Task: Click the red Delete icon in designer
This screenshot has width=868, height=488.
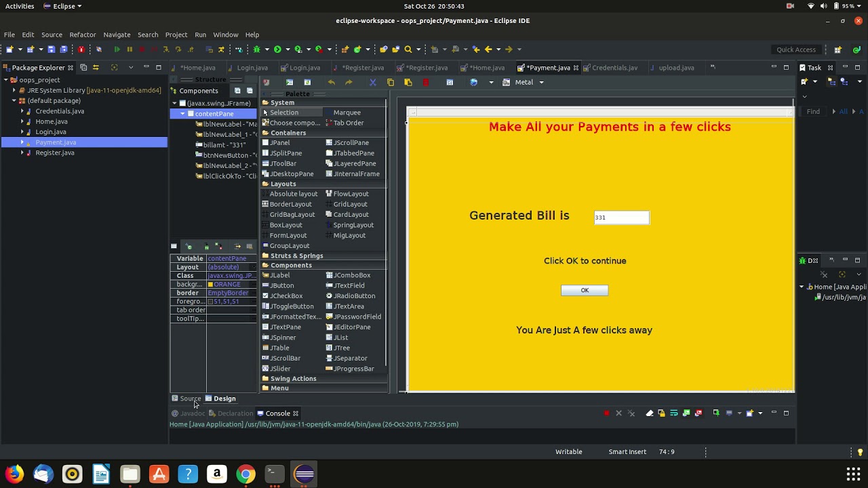Action: tap(425, 82)
